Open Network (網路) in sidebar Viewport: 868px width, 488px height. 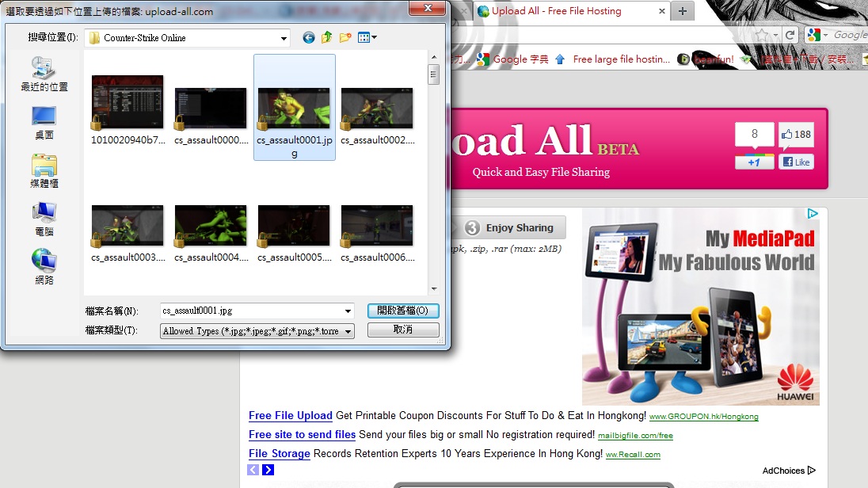pyautogui.click(x=44, y=267)
